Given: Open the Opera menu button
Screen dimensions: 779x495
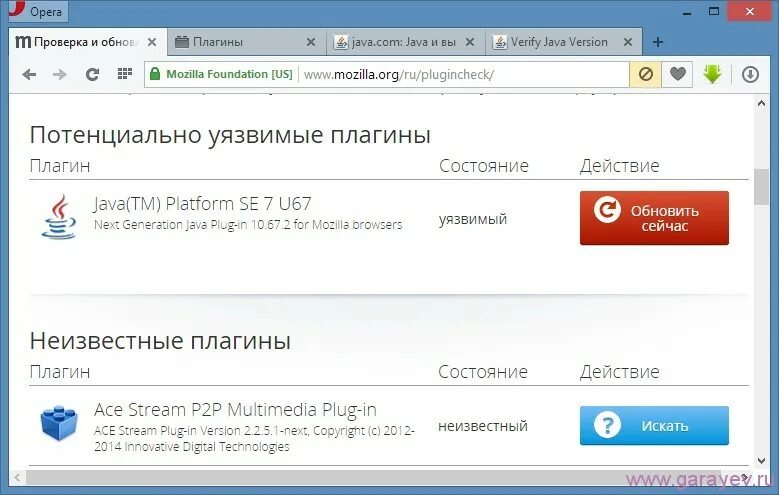Looking at the screenshot, I should point(38,11).
